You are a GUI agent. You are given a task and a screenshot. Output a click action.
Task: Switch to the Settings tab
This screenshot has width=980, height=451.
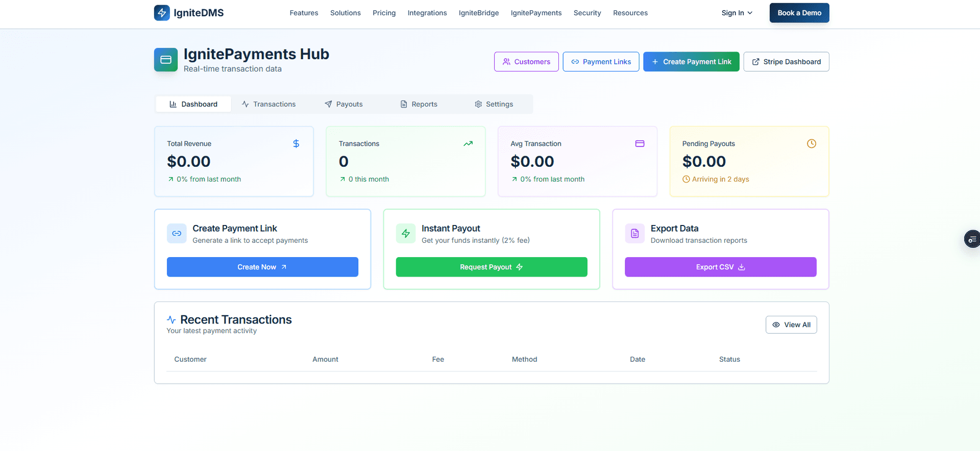pyautogui.click(x=494, y=104)
